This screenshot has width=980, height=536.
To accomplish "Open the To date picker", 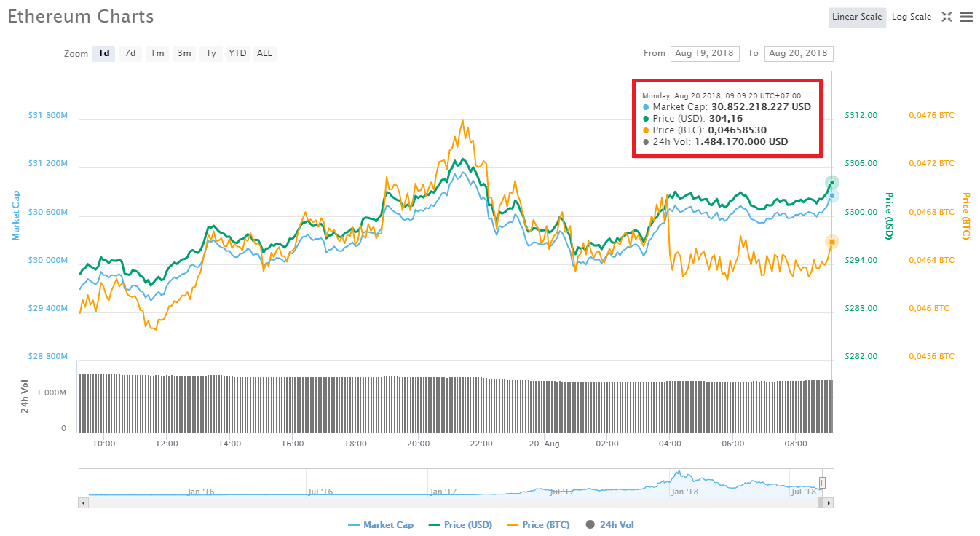I will pyautogui.click(x=798, y=53).
